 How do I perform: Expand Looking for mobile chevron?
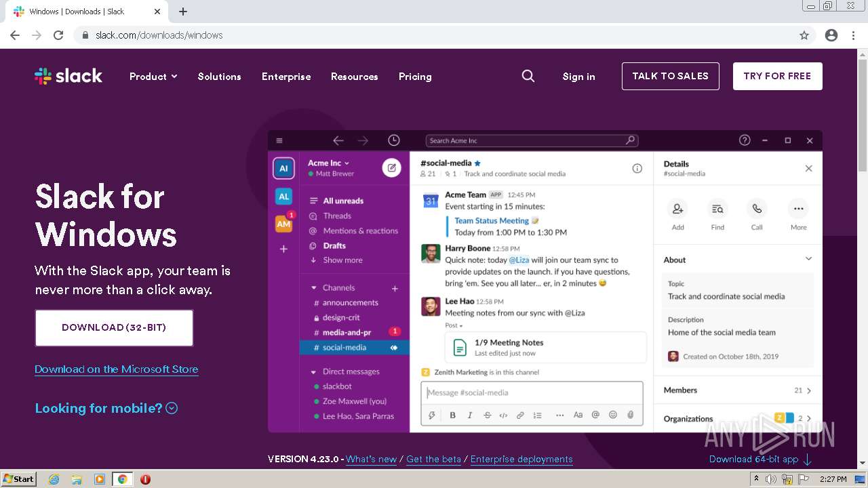coord(172,408)
